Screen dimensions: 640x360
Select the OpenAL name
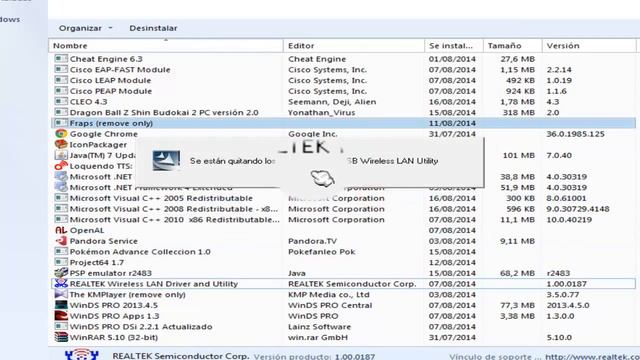87,230
